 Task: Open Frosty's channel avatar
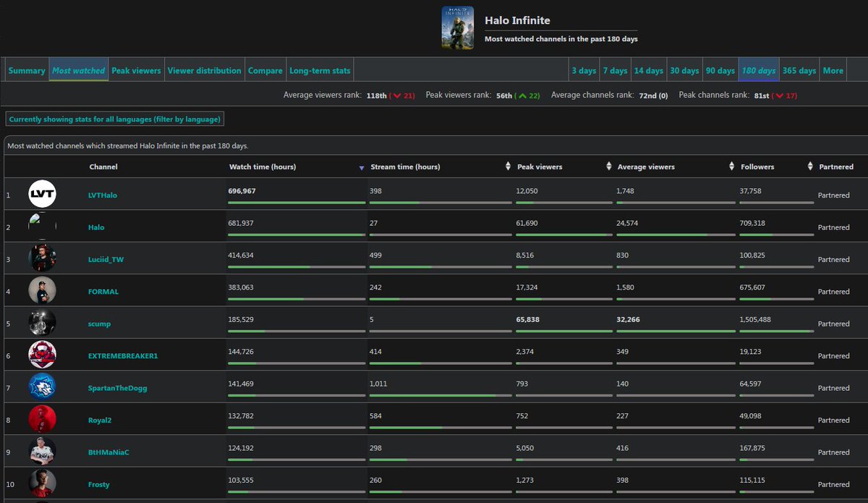[42, 483]
